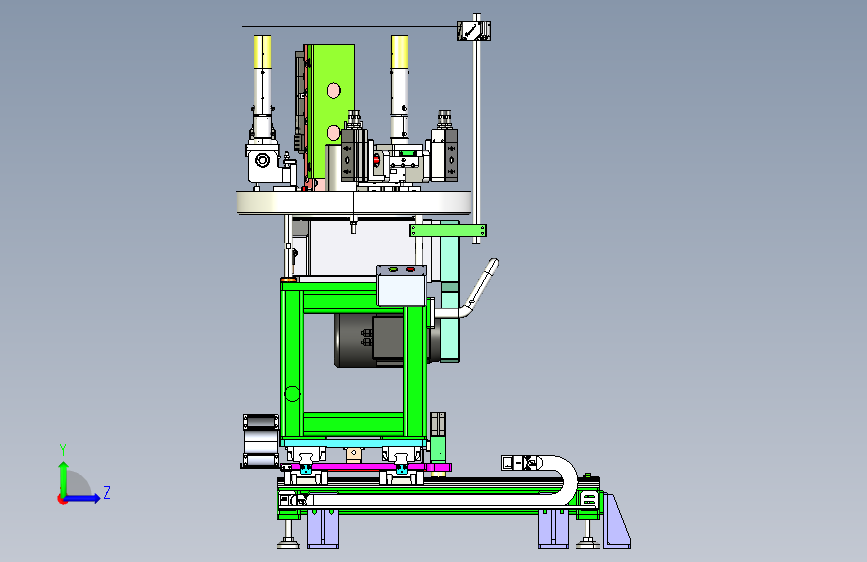The image size is (867, 562).
Task: Click the green button on the control box
Action: point(393,269)
